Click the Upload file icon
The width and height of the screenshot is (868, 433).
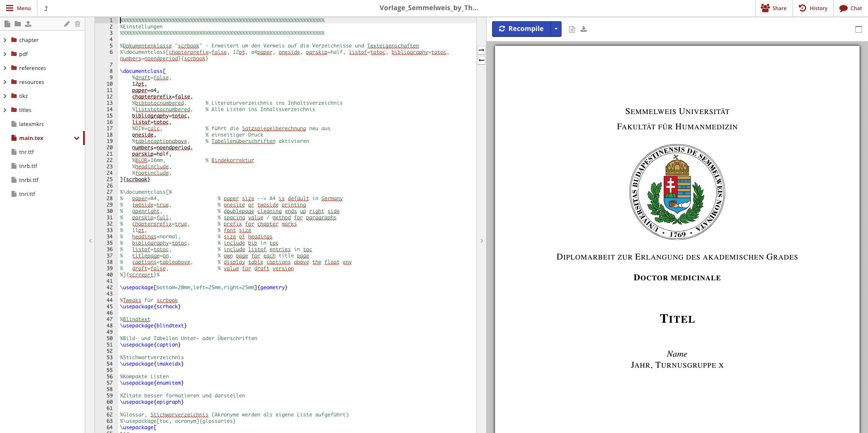pos(28,24)
